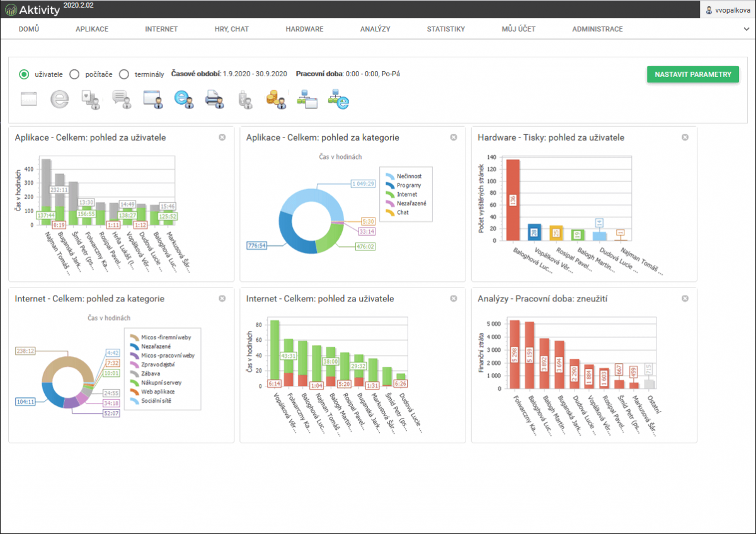The height and width of the screenshot is (534, 756).
Task: Click the blue Internet Explorer user icon
Action: click(x=183, y=99)
